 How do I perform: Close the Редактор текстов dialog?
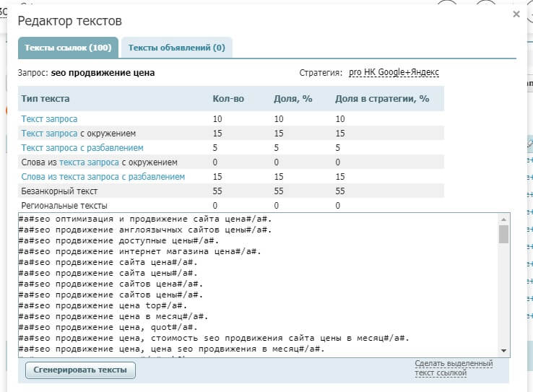516,14
